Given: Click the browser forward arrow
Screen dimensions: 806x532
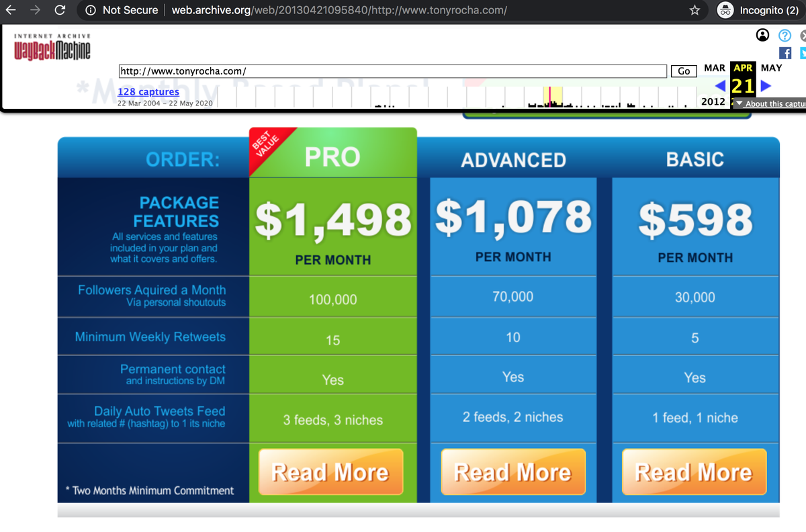Looking at the screenshot, I should coord(35,10).
